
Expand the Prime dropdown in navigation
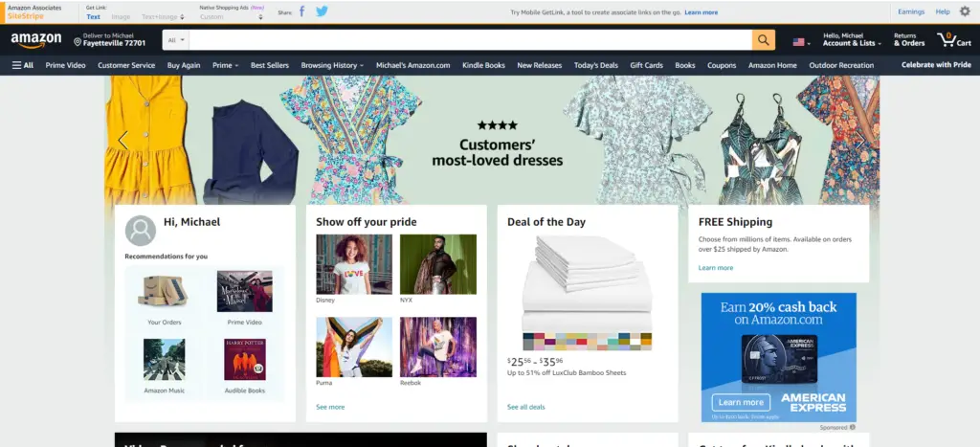(x=225, y=65)
